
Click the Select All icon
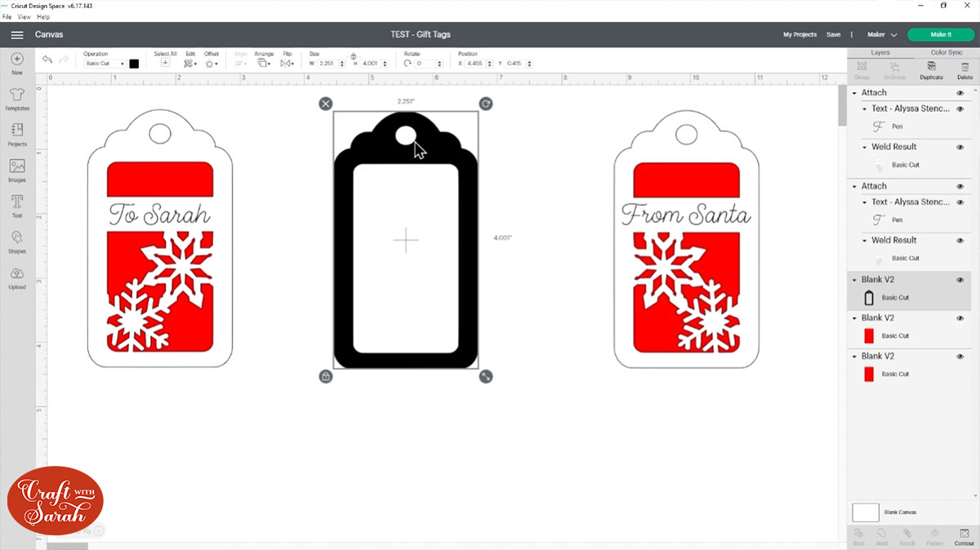[165, 63]
